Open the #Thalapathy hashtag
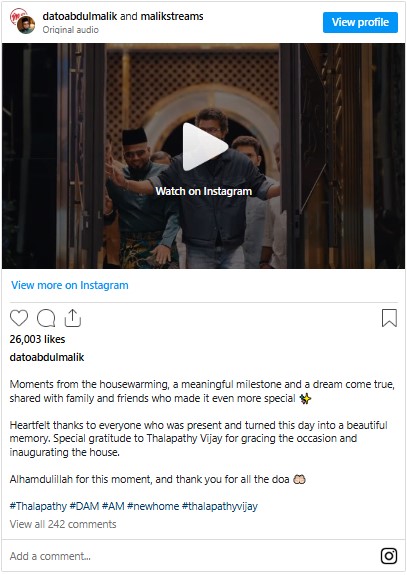 coord(38,506)
